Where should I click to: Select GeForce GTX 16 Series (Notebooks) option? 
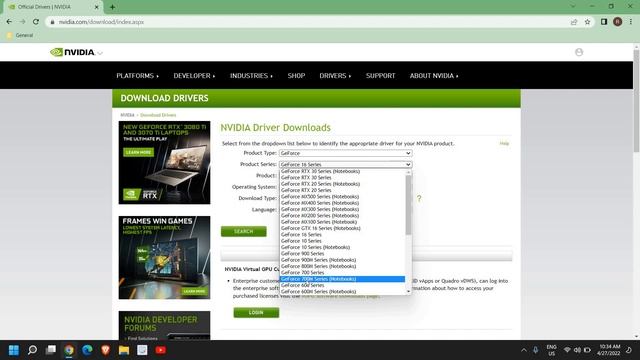click(342, 228)
